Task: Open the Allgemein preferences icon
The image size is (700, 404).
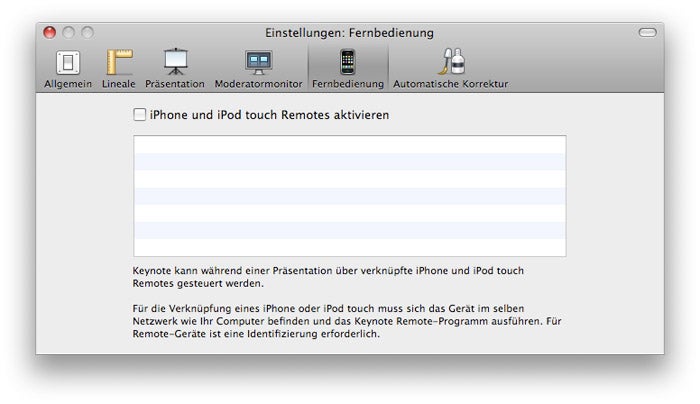Action: coord(68,62)
